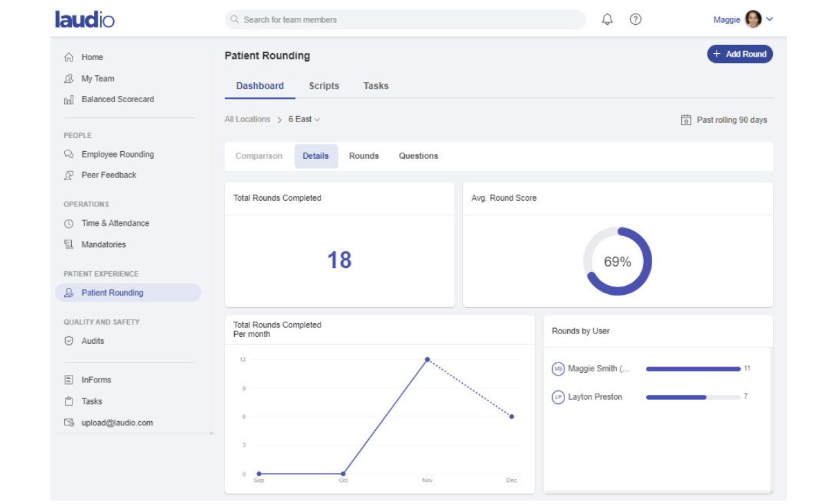
Task: Open the Audits shield icon
Action: coord(69,341)
